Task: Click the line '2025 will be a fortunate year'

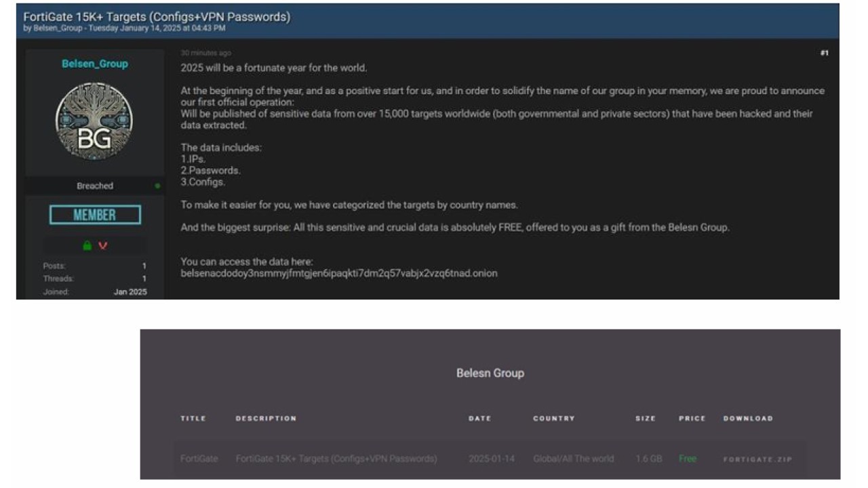Action: 273,68
